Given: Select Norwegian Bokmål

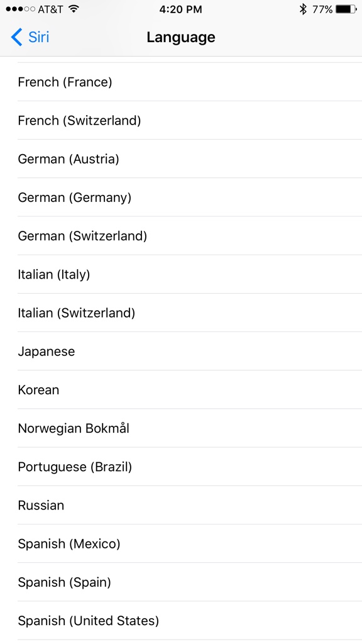Looking at the screenshot, I should pos(181,428).
